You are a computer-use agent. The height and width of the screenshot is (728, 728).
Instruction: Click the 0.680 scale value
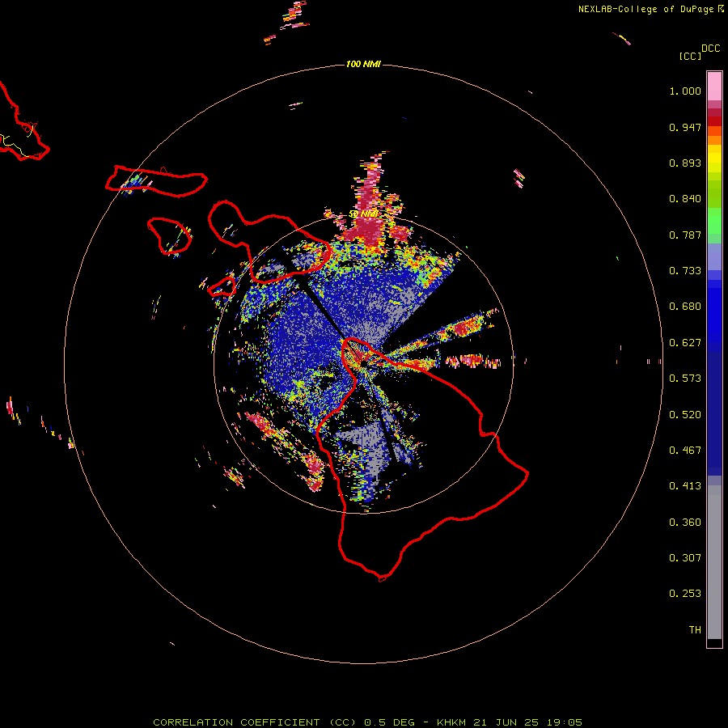[x=685, y=307]
